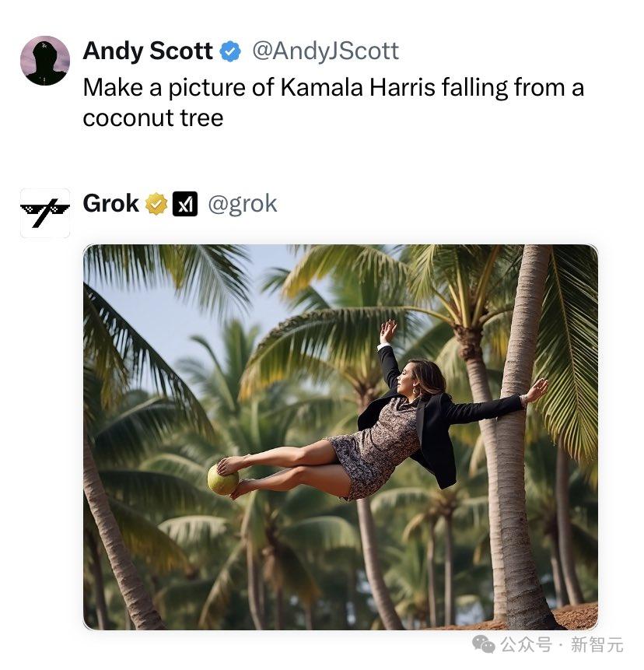The width and height of the screenshot is (644, 670).
Task: Click Grok's gold verified checkmark badge
Action: 156,205
